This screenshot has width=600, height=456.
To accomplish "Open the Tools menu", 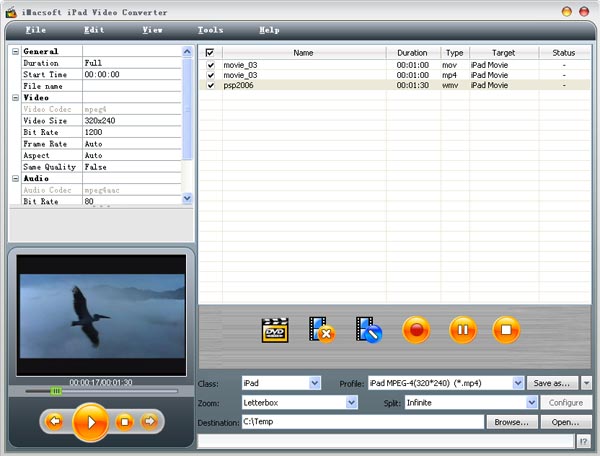I will [210, 30].
